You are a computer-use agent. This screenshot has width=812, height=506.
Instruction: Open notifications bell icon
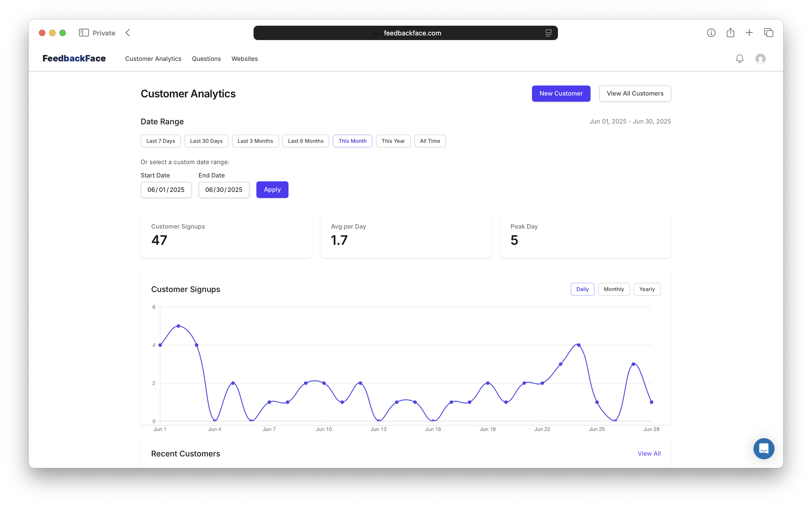pos(739,59)
